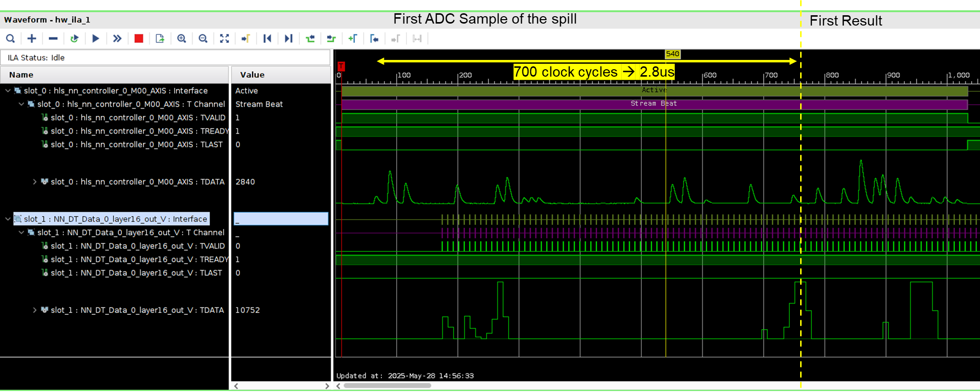Jump to the first time sample
Screen dimensions: 980x392
[267, 38]
